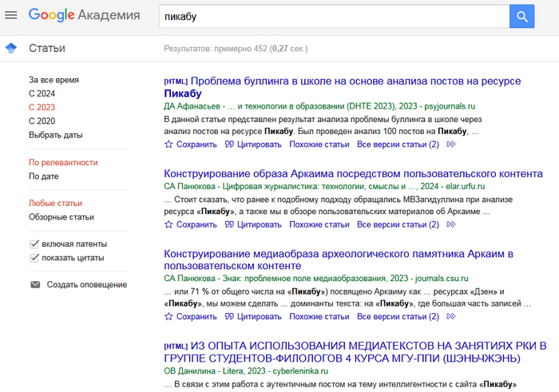Select the За все время filter

pos(54,80)
